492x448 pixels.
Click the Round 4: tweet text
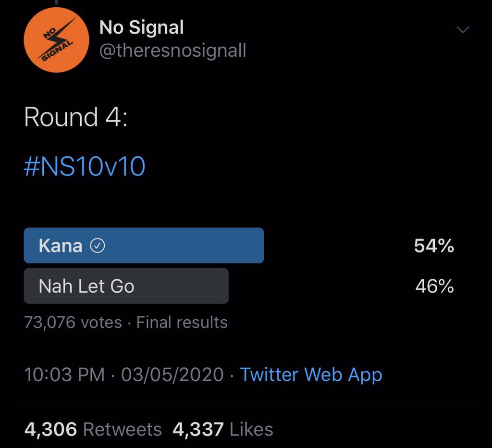point(76,118)
